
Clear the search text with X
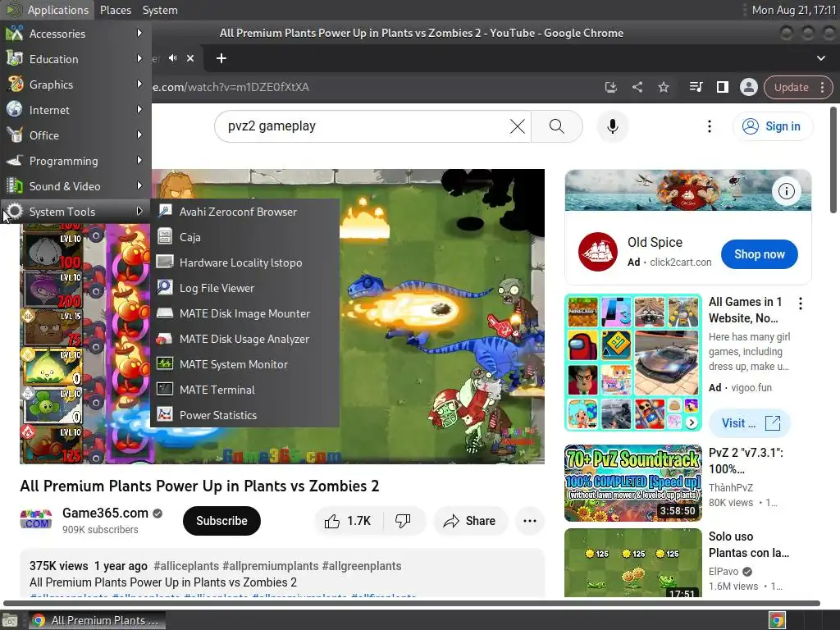[x=517, y=126]
